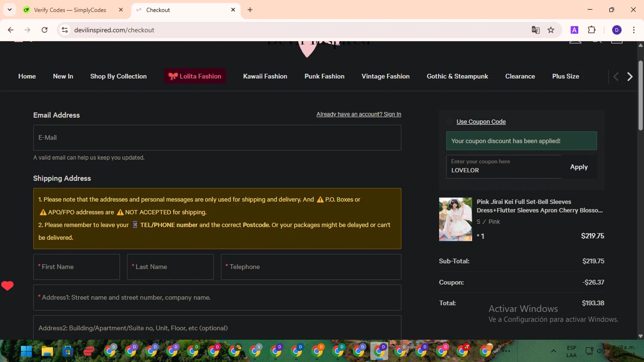Go to Home in the navigation
Viewport: 644px width, 362px height.
27,76
